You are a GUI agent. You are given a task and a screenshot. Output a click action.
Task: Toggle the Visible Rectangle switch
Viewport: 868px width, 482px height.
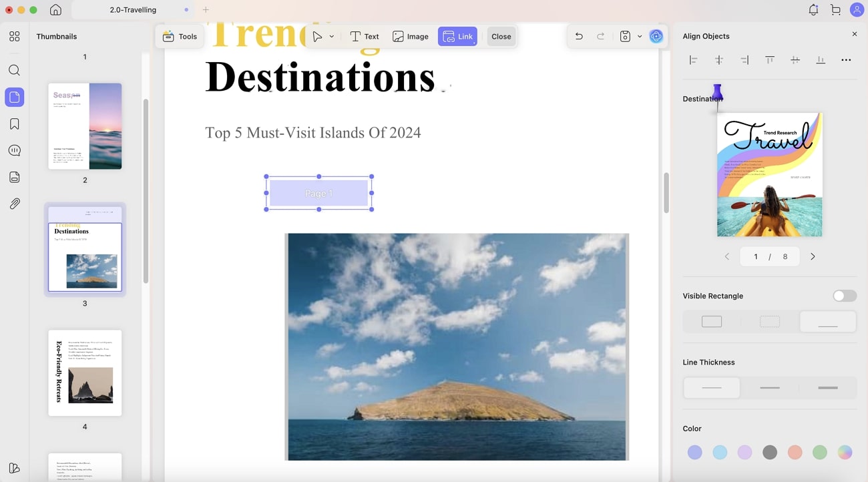(845, 296)
